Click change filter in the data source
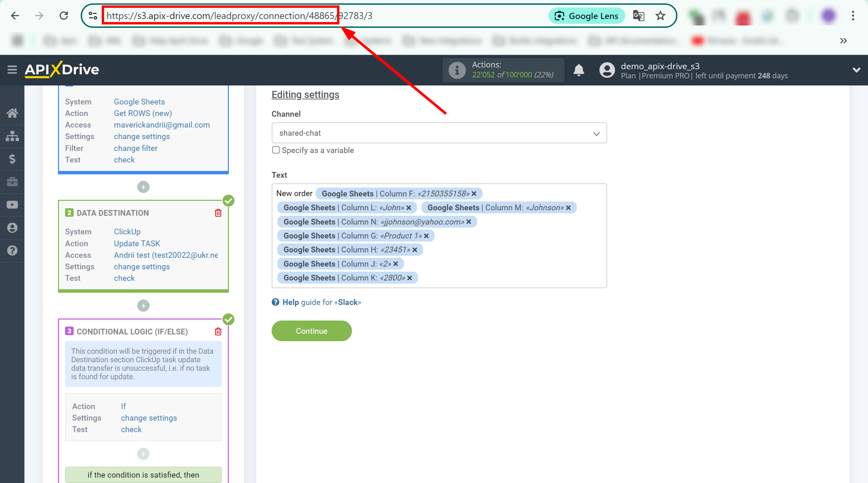The image size is (868, 483). point(136,148)
